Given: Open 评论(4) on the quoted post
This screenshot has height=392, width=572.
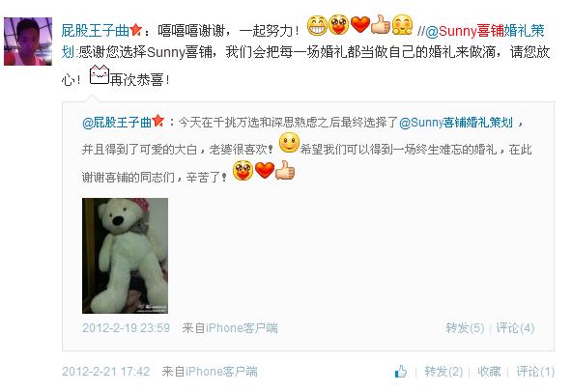Looking at the screenshot, I should pos(515,328).
